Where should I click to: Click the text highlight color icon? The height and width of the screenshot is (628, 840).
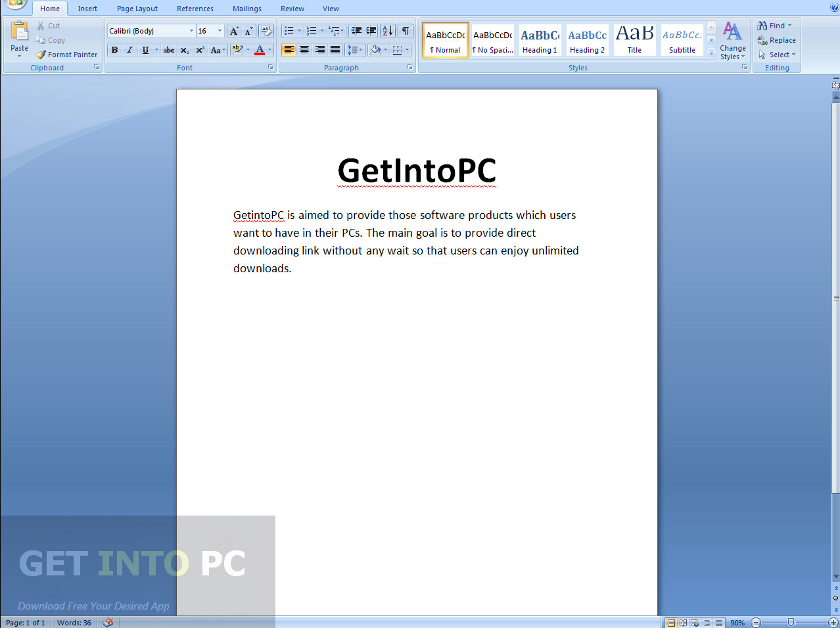point(237,50)
